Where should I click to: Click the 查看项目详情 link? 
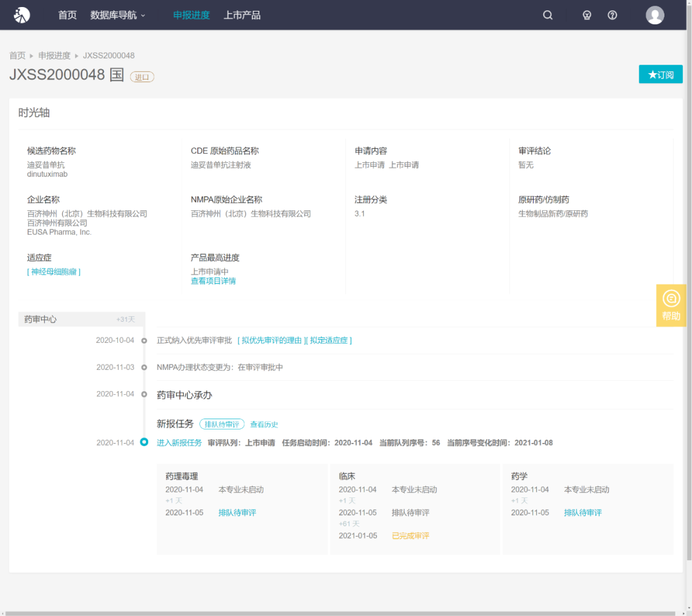pos(213,281)
